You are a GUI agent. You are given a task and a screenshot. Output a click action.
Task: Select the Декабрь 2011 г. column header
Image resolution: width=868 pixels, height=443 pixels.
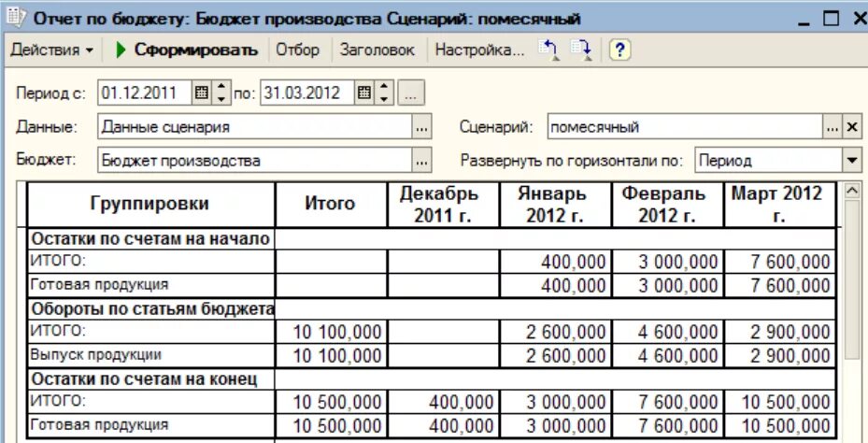coord(443,204)
